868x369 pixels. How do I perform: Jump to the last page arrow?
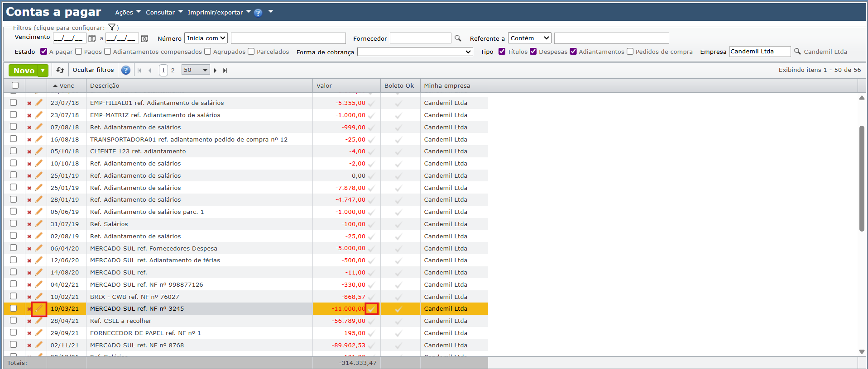point(225,71)
